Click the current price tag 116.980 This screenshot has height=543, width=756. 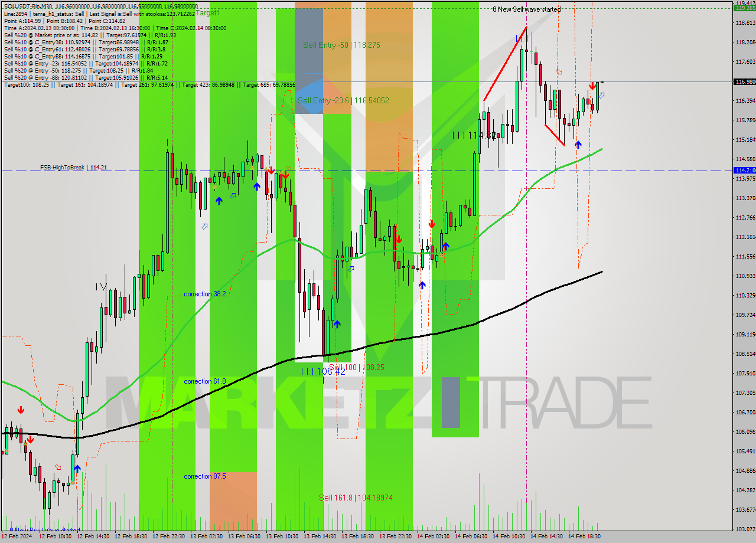pos(744,82)
